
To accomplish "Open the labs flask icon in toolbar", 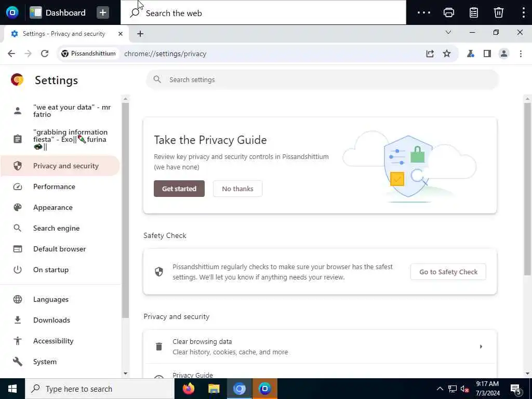I will click(471, 54).
